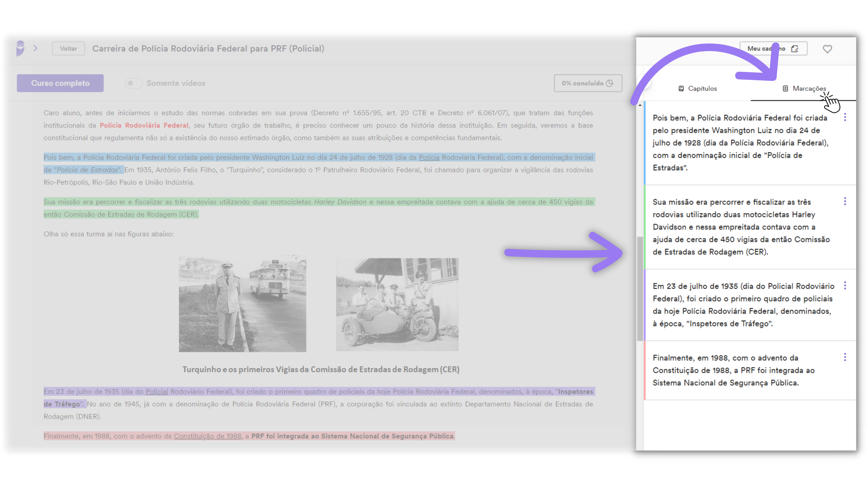
Task: Toggle the Somente vídeos switch
Action: (134, 83)
